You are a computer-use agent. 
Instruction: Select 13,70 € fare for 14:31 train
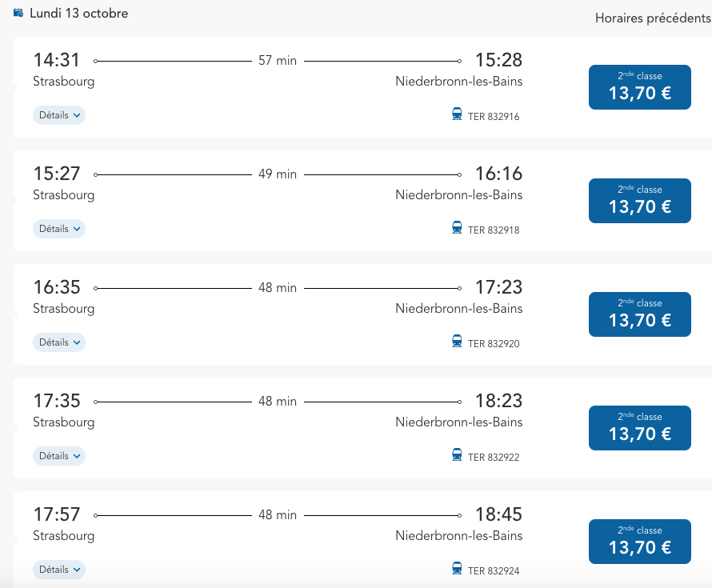coord(639,87)
